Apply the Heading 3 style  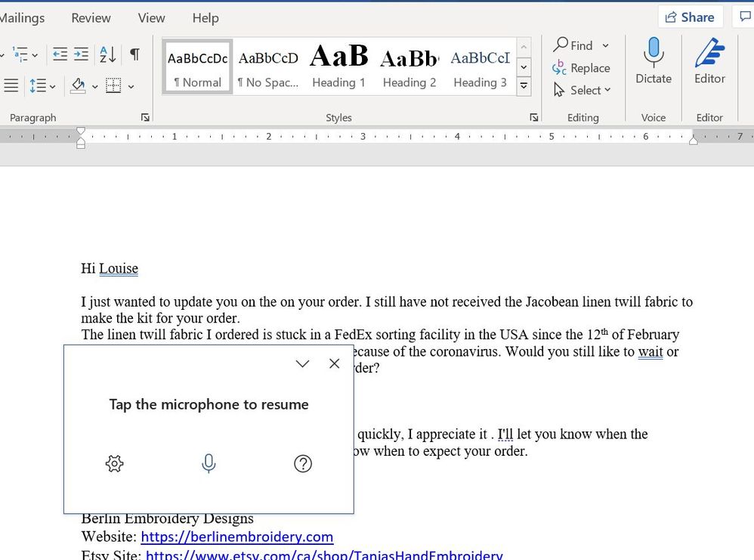tap(480, 67)
